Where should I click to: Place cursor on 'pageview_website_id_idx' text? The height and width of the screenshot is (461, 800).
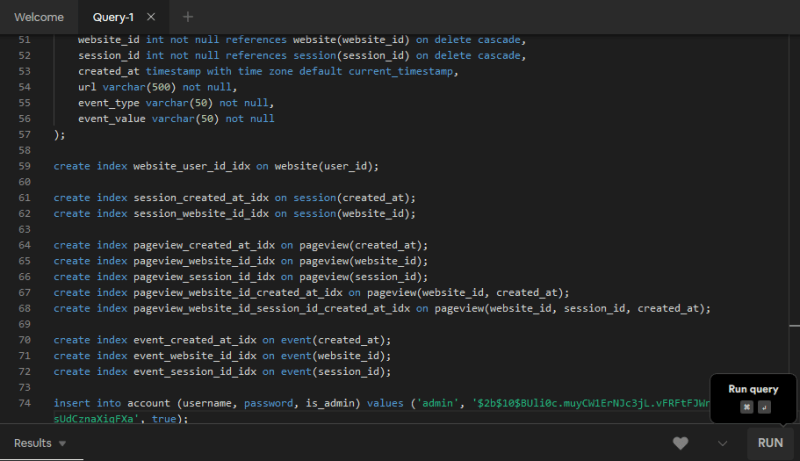pos(204,261)
